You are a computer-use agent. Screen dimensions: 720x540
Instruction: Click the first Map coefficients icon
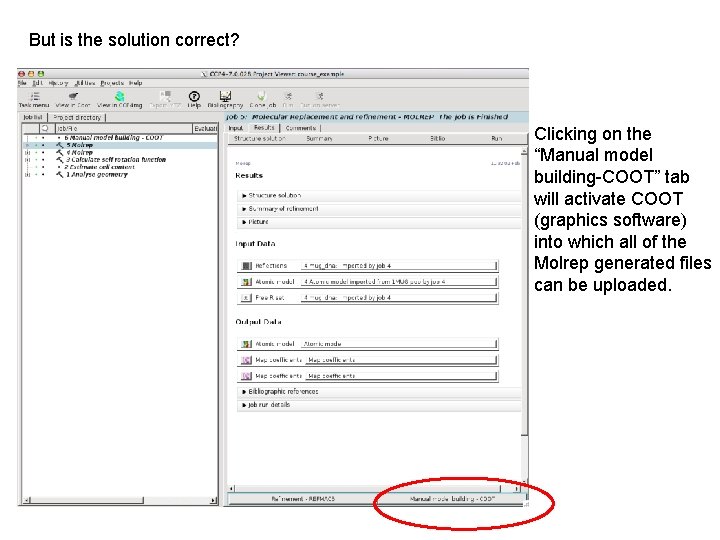[247, 360]
